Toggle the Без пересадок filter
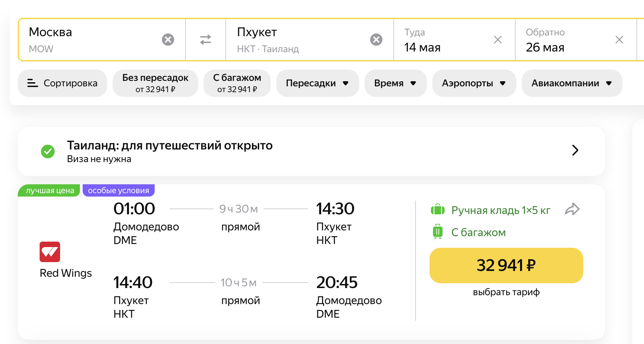This screenshot has height=344, width=644. (155, 83)
